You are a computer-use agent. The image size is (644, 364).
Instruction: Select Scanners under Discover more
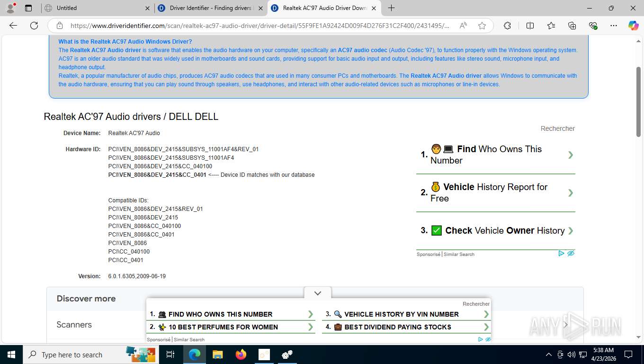tap(74, 325)
